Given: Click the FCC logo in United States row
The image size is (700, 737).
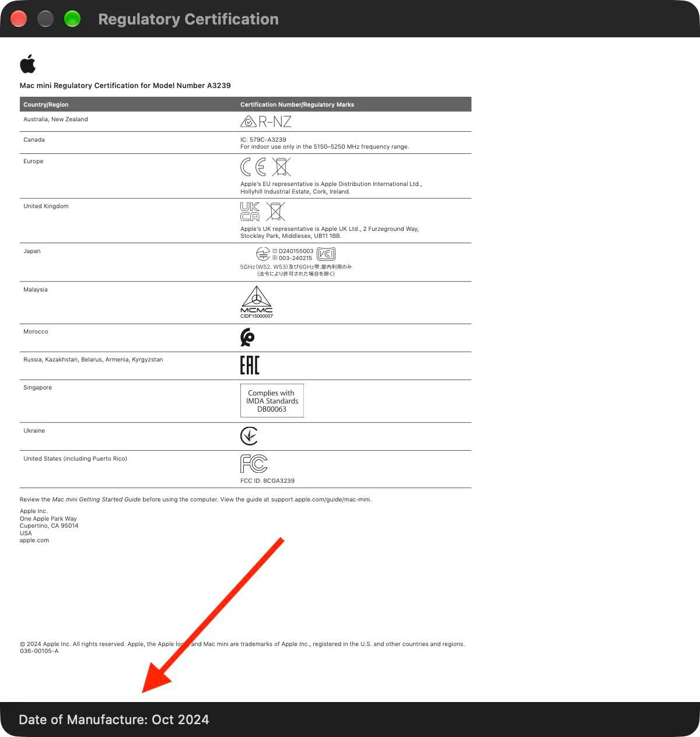Looking at the screenshot, I should tap(254, 464).
